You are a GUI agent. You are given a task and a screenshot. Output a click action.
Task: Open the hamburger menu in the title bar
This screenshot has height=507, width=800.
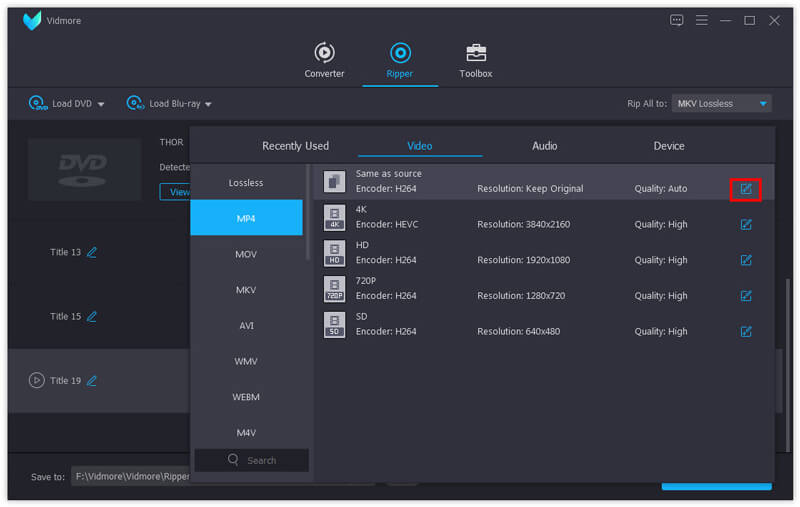pyautogui.click(x=702, y=20)
